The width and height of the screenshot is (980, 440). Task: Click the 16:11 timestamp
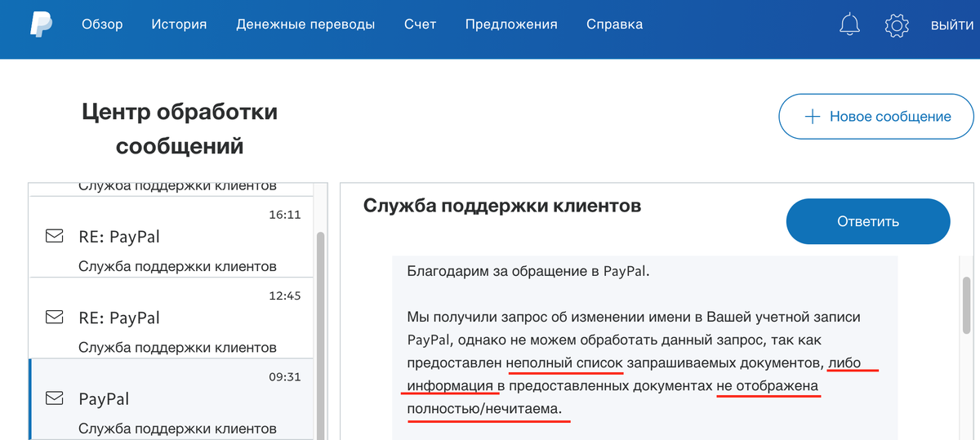point(285,215)
